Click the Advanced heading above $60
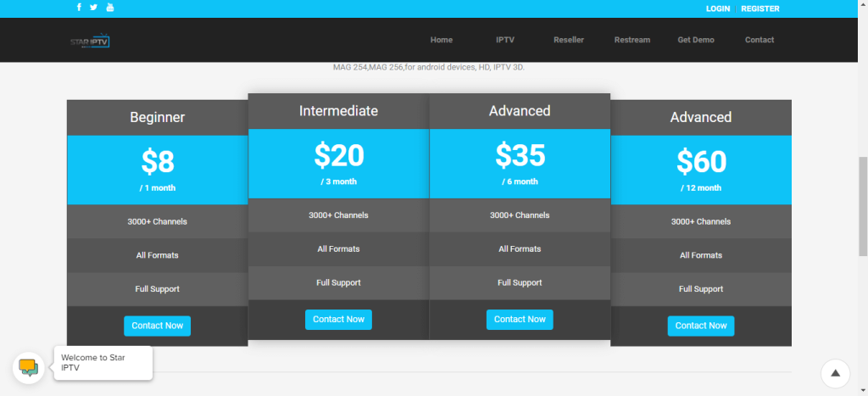 701,117
